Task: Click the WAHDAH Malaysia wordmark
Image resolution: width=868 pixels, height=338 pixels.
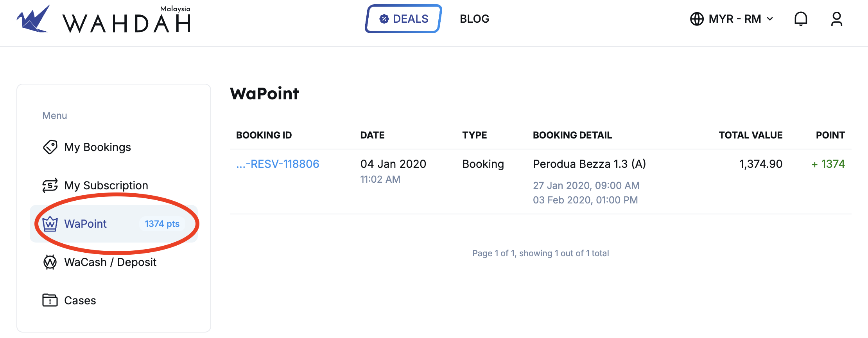Action: [x=127, y=22]
